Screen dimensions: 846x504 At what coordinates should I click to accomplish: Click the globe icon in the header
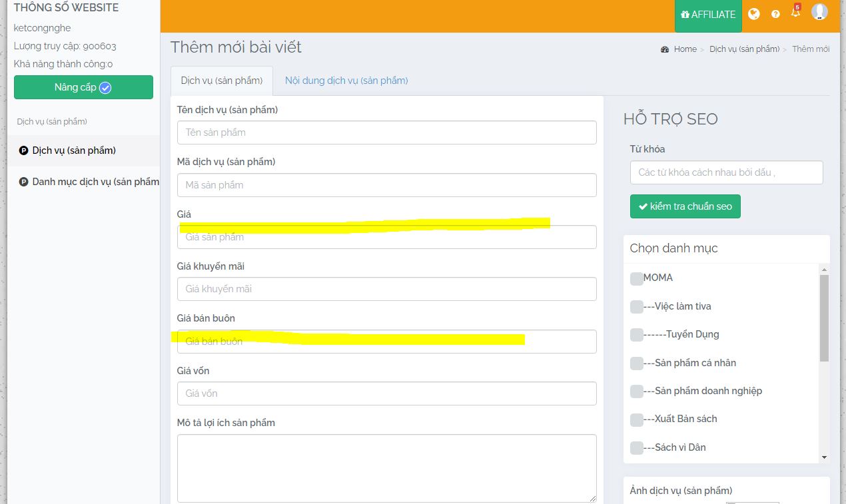click(x=753, y=14)
